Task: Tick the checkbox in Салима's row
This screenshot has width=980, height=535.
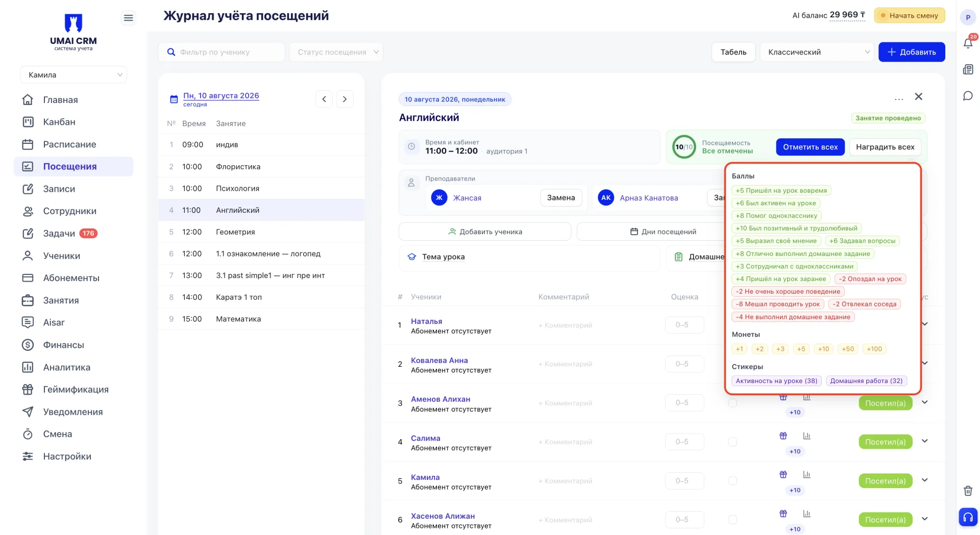Action: 732,442
